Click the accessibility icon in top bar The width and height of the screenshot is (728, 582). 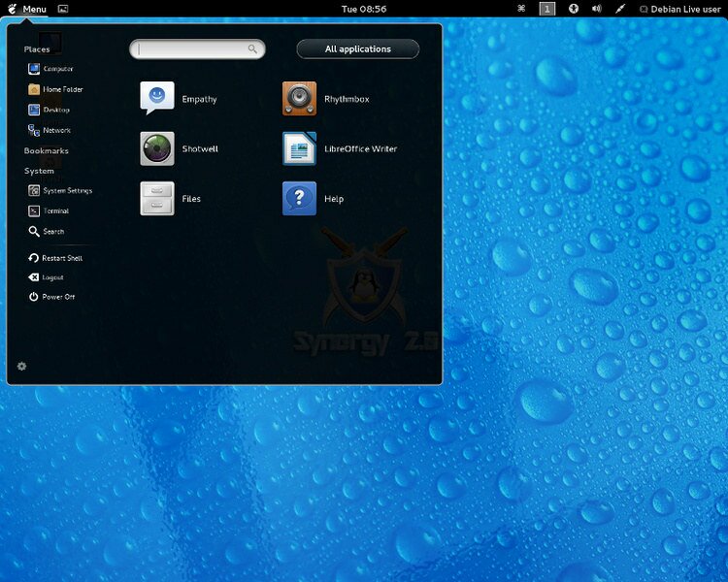[574, 9]
